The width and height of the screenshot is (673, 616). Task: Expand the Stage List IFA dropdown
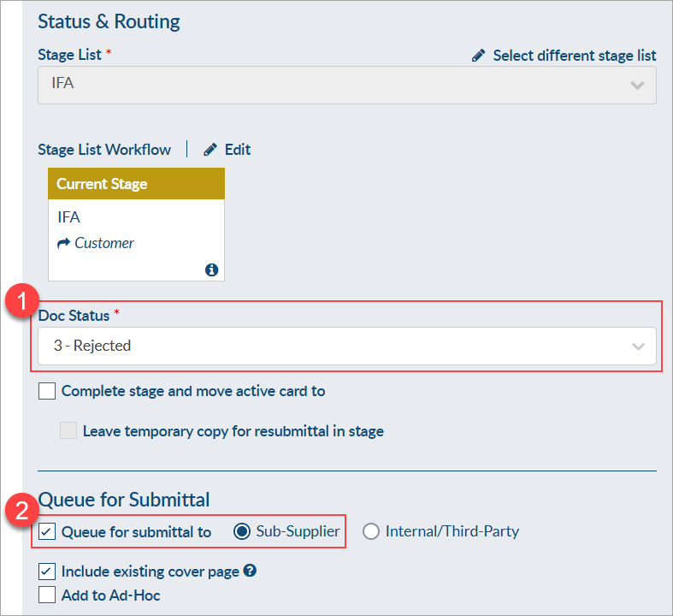click(347, 85)
